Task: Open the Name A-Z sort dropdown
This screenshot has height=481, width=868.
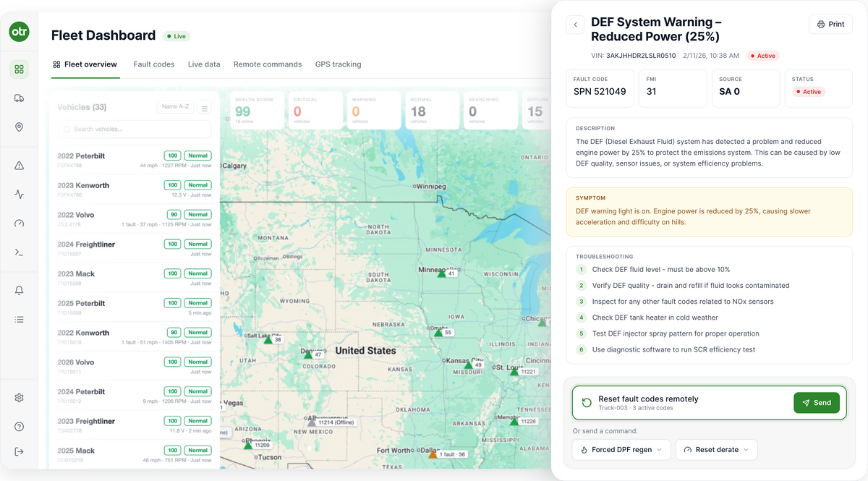Action: pyautogui.click(x=175, y=107)
